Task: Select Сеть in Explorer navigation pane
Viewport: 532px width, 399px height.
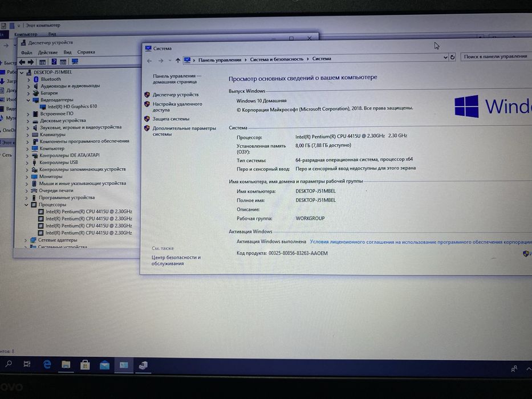Action: point(7,155)
